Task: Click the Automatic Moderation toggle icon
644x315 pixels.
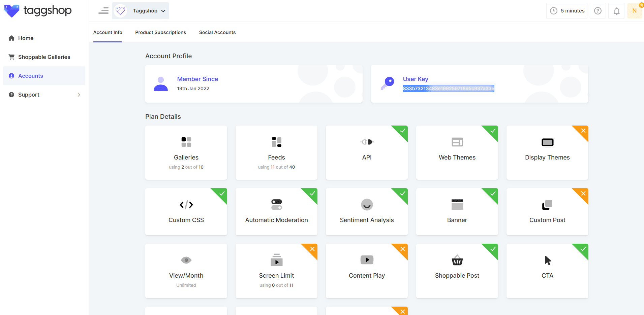Action: click(276, 205)
